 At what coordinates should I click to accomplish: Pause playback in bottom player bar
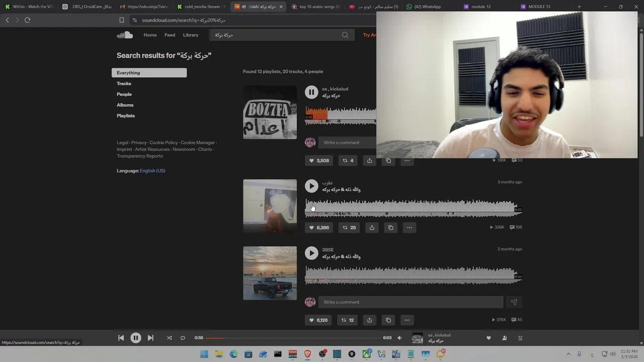click(135, 338)
